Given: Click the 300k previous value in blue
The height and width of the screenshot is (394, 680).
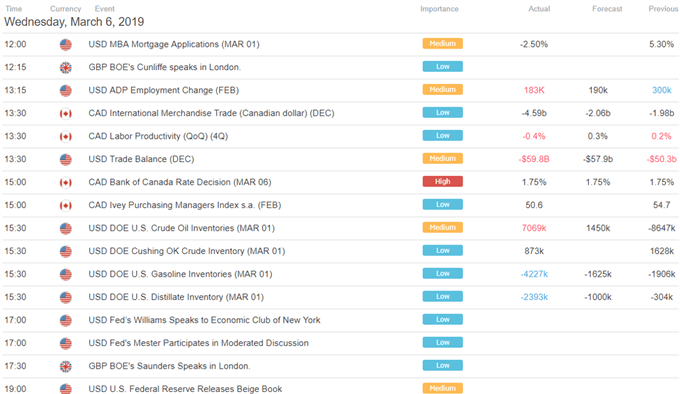Looking at the screenshot, I should (661, 90).
